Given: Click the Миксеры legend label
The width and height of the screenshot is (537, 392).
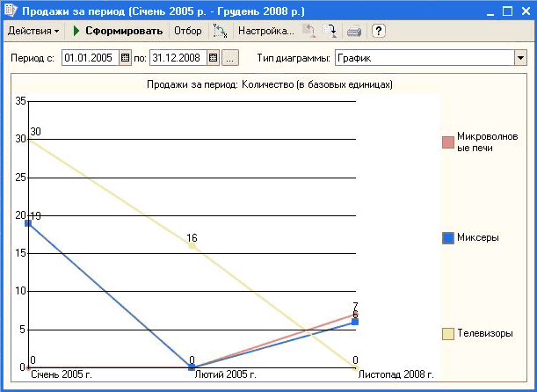Looking at the screenshot, I should point(478,237).
